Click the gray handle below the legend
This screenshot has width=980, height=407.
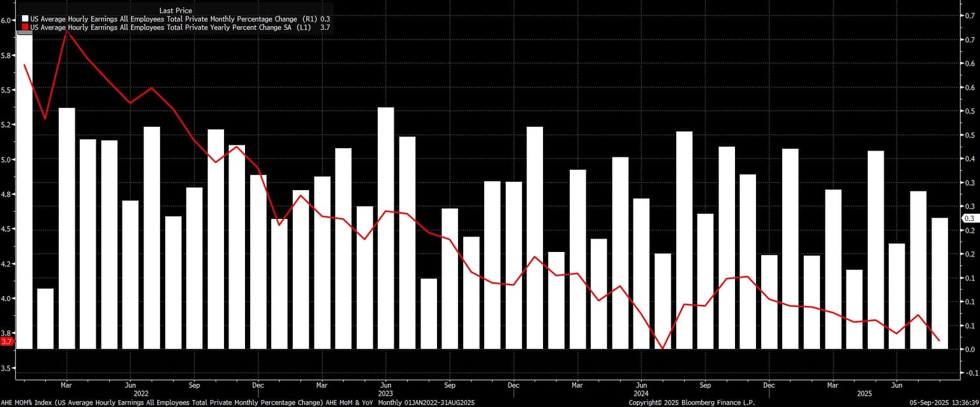pyautogui.click(x=24, y=33)
